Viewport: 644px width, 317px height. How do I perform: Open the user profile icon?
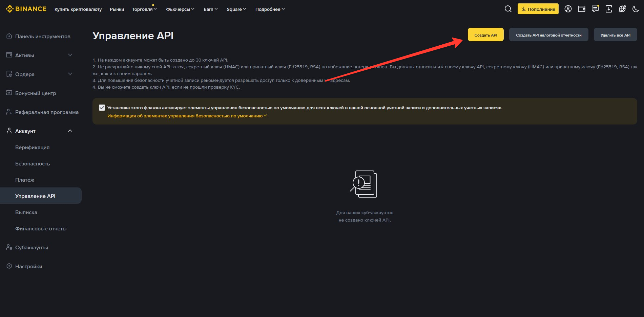(568, 9)
